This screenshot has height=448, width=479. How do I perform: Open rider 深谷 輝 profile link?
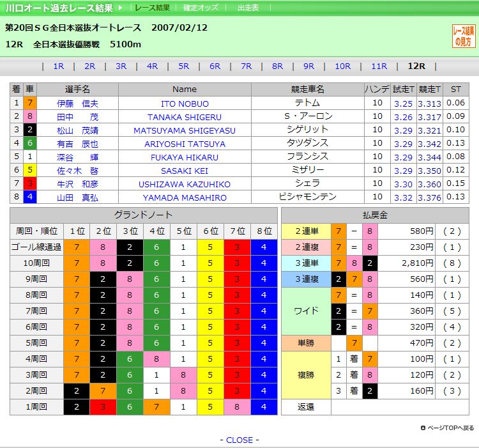click(77, 157)
